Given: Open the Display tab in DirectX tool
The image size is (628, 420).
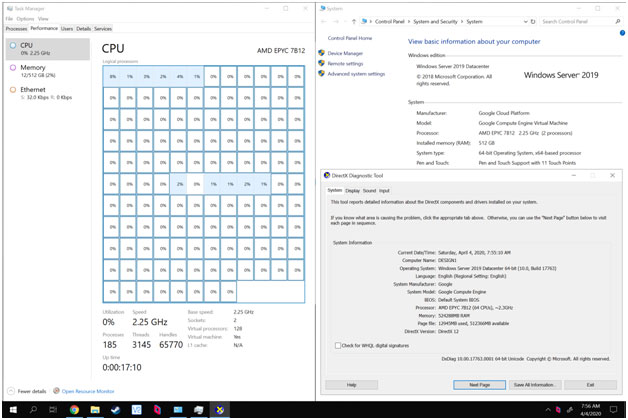Looking at the screenshot, I should (353, 191).
